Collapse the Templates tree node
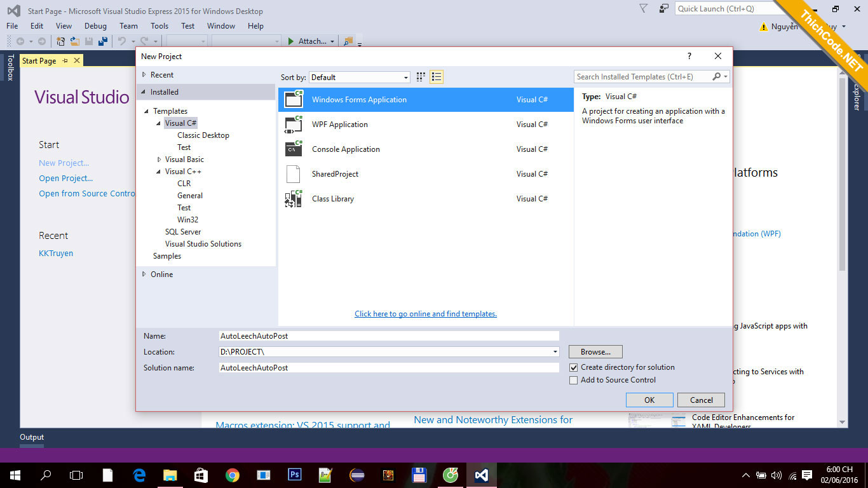The height and width of the screenshot is (488, 868). [147, 111]
